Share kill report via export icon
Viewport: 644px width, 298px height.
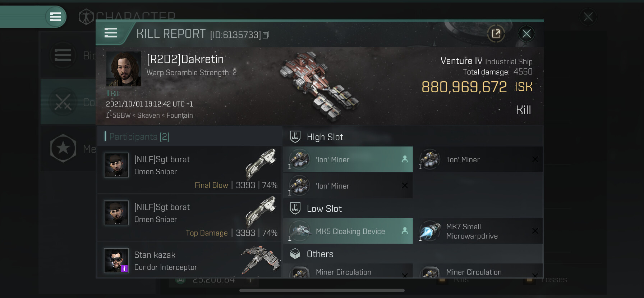click(x=496, y=34)
